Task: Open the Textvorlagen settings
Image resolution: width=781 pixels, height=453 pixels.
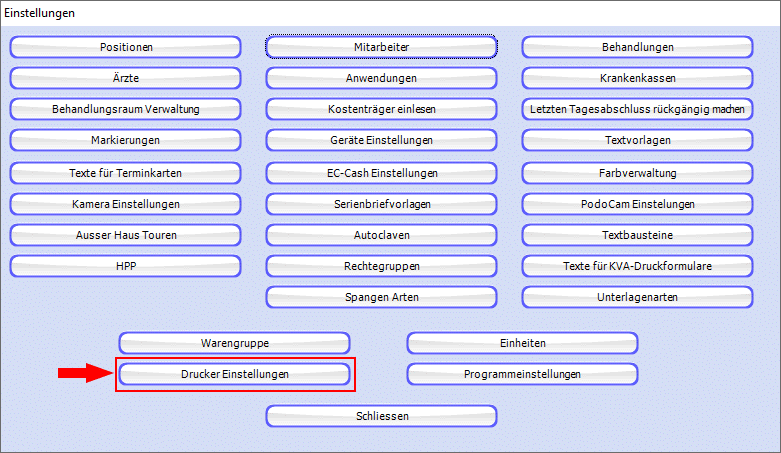Action: click(637, 140)
